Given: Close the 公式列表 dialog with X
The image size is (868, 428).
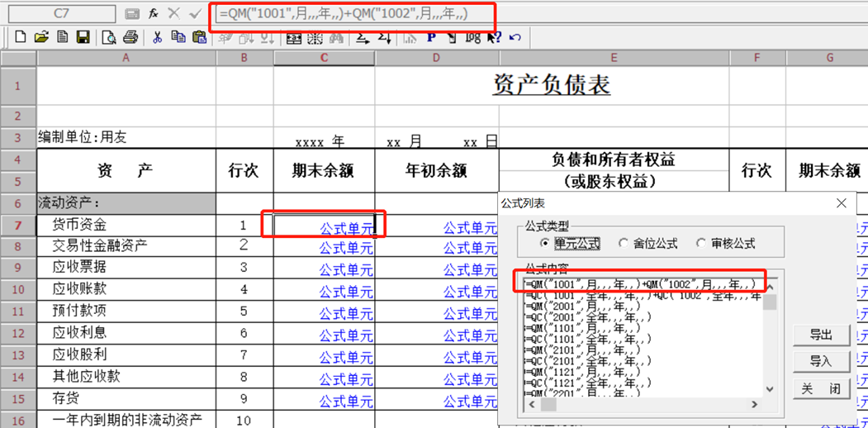Looking at the screenshot, I should 842,203.
